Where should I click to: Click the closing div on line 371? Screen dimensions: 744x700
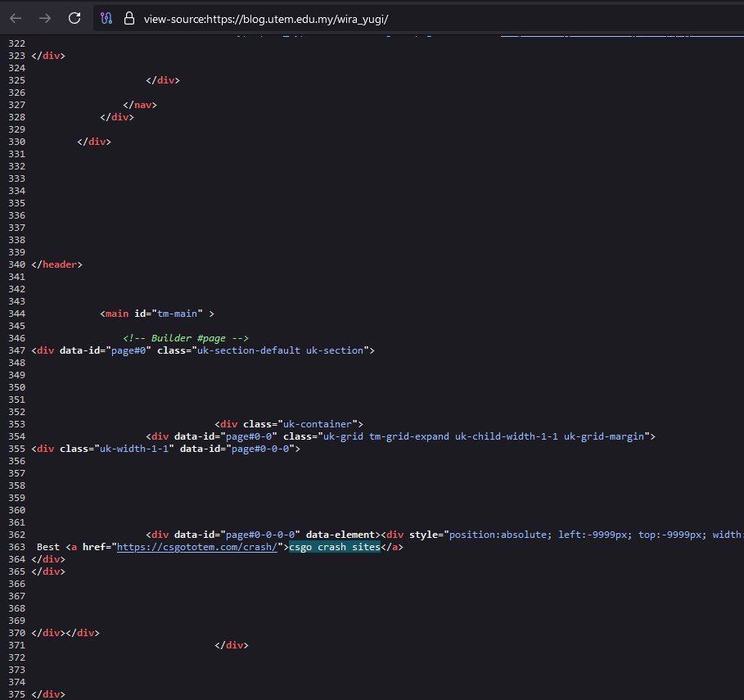click(x=232, y=645)
